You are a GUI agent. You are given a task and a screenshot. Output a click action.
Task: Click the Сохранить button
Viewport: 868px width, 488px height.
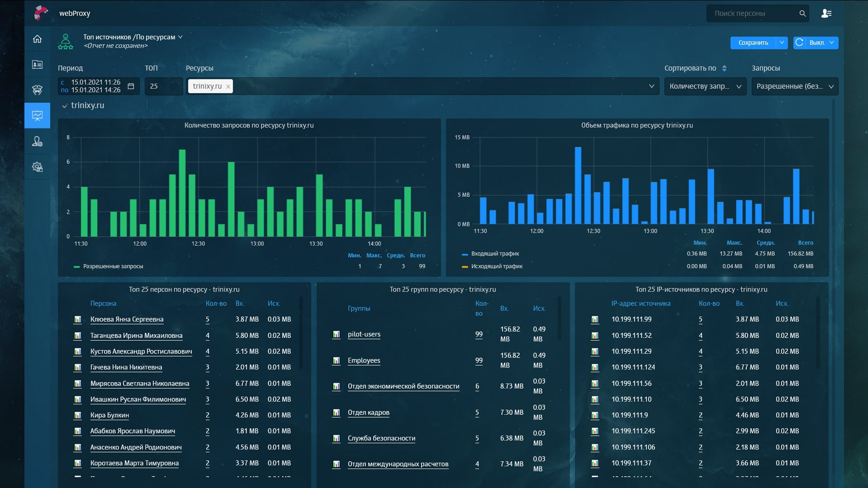coord(753,43)
